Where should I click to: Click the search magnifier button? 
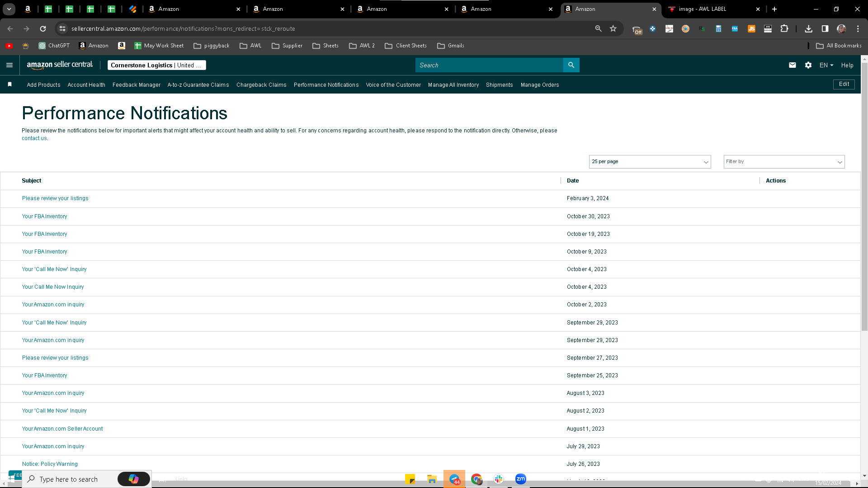(571, 65)
